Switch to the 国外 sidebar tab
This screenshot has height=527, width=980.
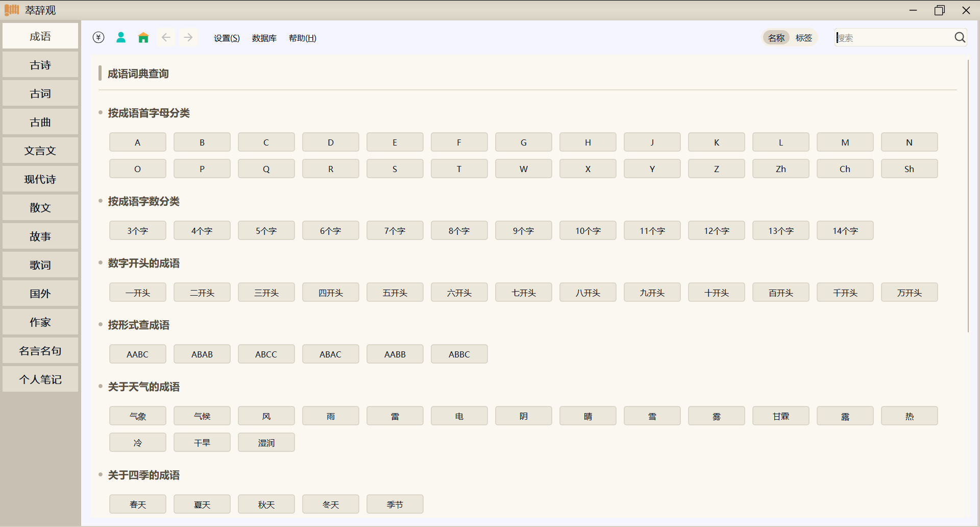click(40, 294)
